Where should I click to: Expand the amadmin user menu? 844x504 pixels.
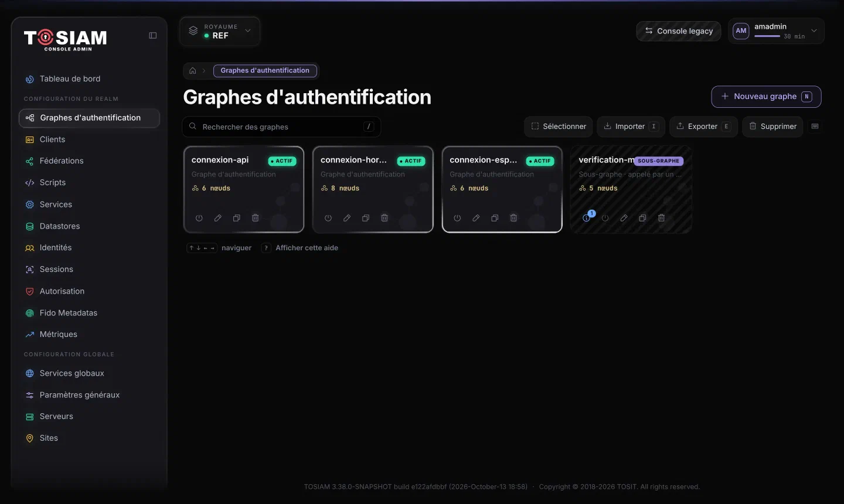[x=776, y=31]
